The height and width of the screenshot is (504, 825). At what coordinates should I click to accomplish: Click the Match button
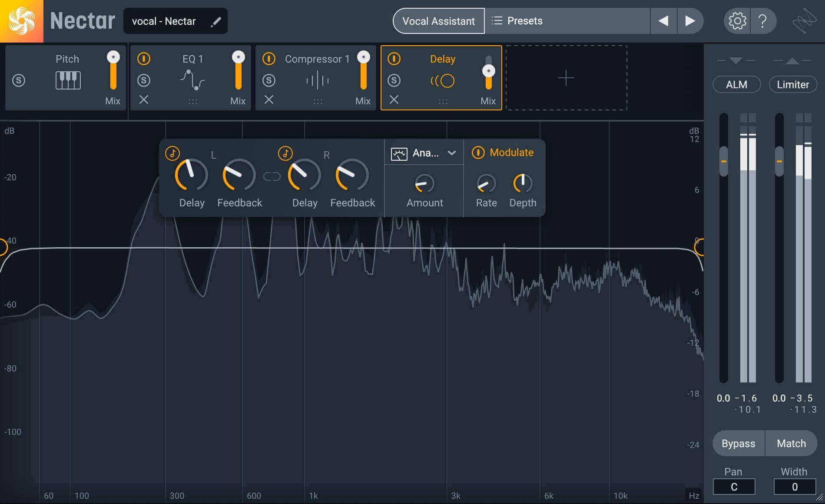pos(791,443)
